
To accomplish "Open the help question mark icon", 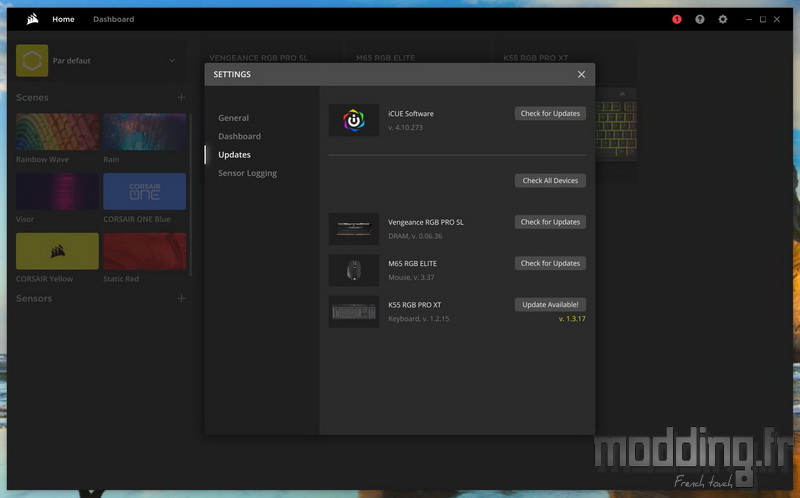I will point(699,19).
